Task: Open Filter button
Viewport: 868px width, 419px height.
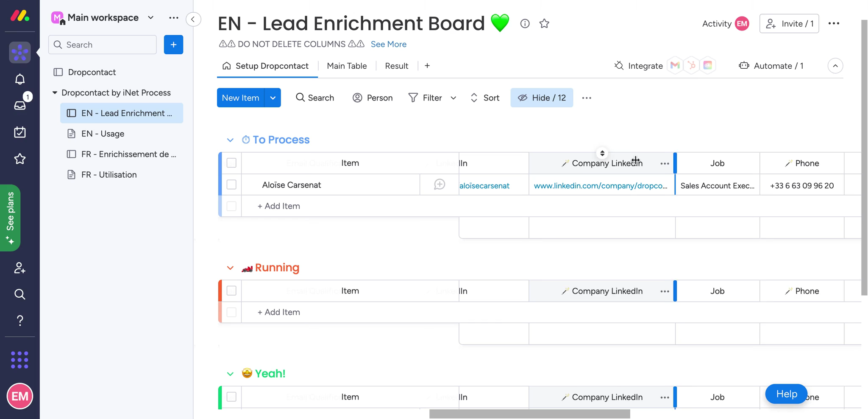Action: pos(425,98)
